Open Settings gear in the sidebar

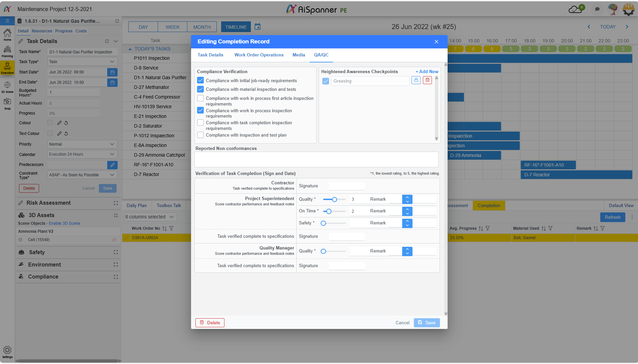[x=7, y=351]
